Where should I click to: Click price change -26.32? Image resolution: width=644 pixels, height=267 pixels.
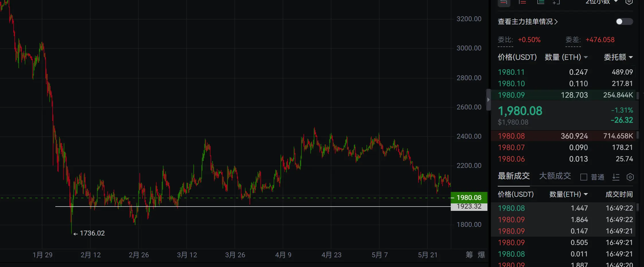622,120
